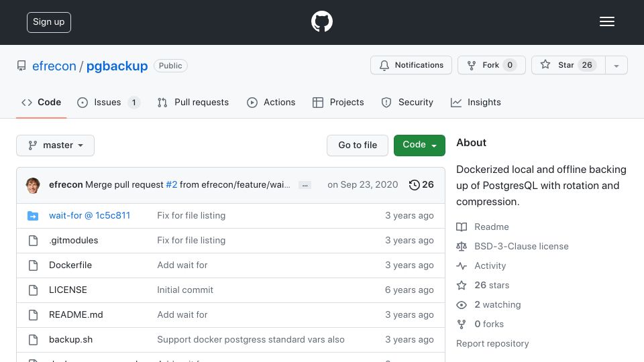View the 26 stars stargazers link
The width and height of the screenshot is (644, 362).
click(492, 286)
